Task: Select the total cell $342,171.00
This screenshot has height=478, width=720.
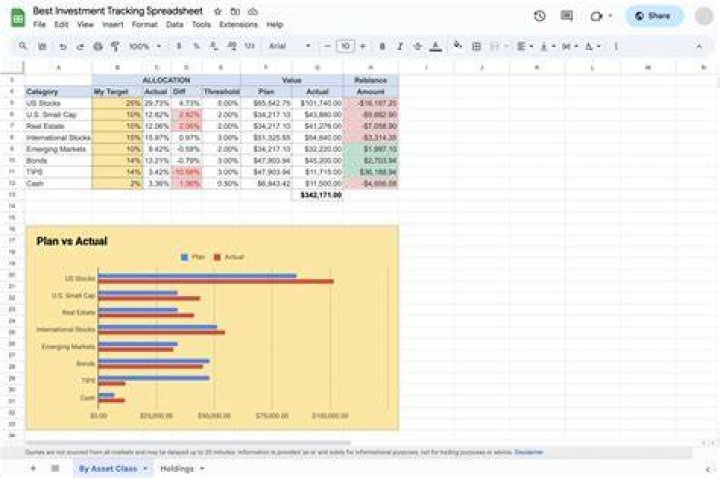Action: pos(317,195)
